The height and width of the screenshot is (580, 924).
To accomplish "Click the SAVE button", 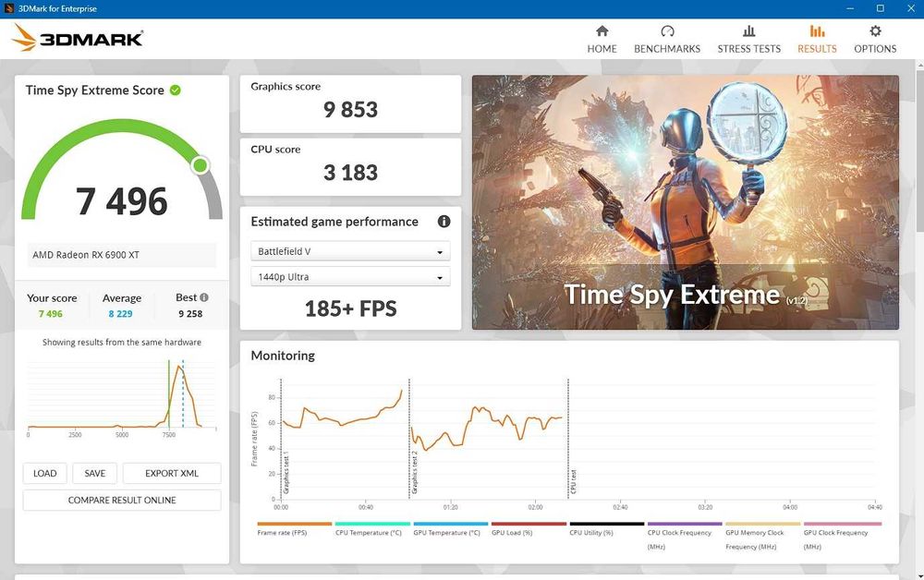I will [x=95, y=474].
